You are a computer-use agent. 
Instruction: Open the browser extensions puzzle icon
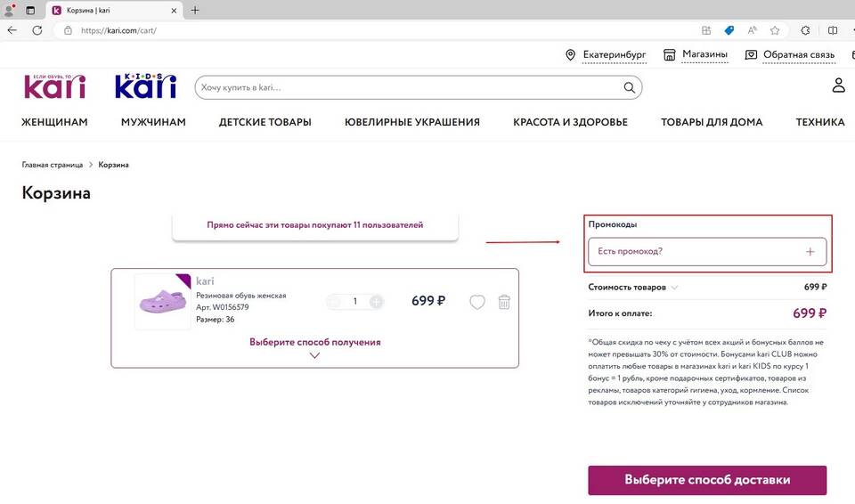(805, 30)
